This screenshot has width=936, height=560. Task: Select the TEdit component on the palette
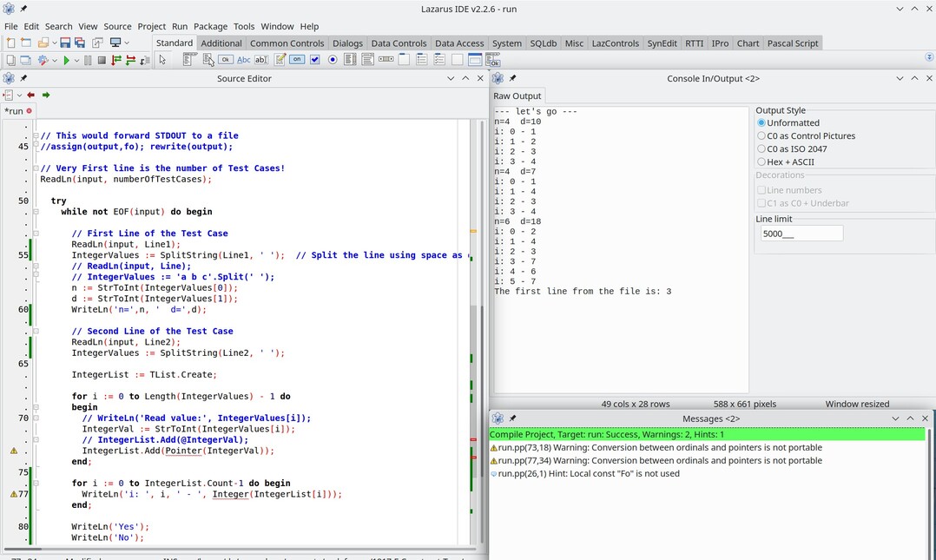(x=260, y=60)
